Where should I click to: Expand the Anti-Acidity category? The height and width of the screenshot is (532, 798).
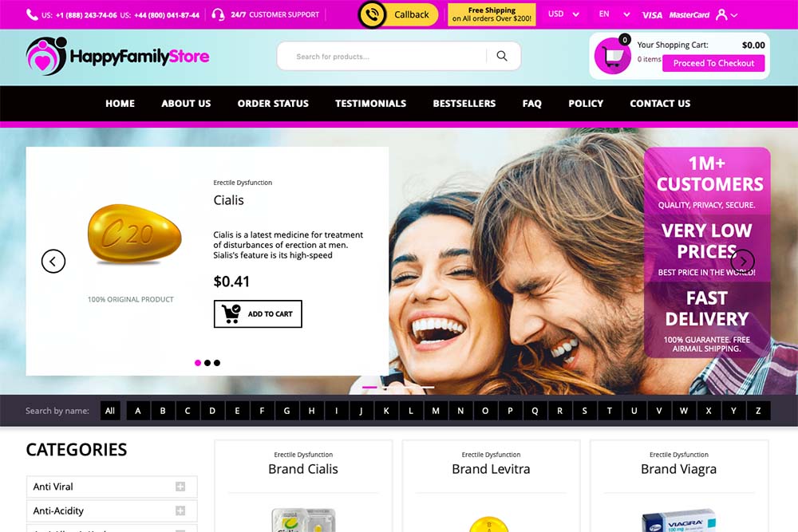click(x=180, y=510)
